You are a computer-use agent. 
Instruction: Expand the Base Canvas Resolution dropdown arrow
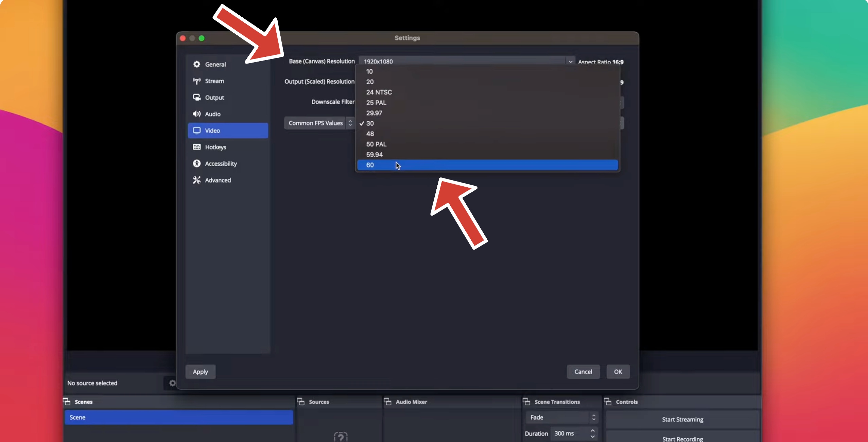pyautogui.click(x=570, y=62)
